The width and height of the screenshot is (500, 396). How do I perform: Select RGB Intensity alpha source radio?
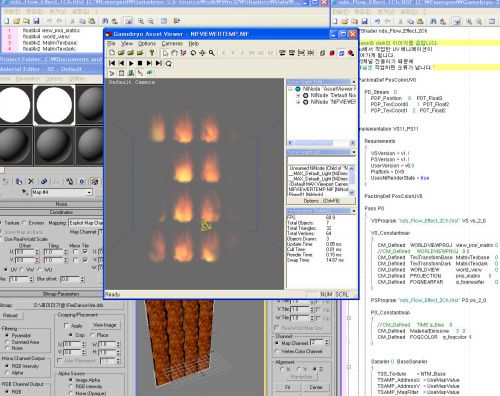coord(71,386)
